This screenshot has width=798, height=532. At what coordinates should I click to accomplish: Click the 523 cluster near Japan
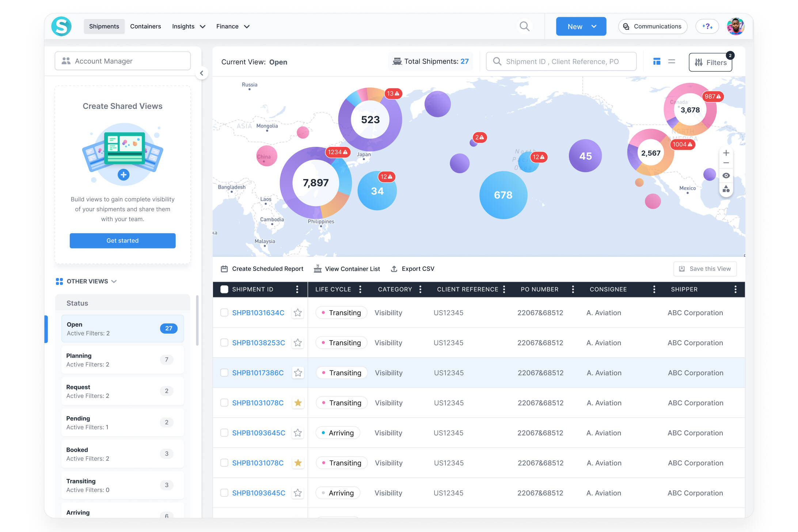coord(370,119)
